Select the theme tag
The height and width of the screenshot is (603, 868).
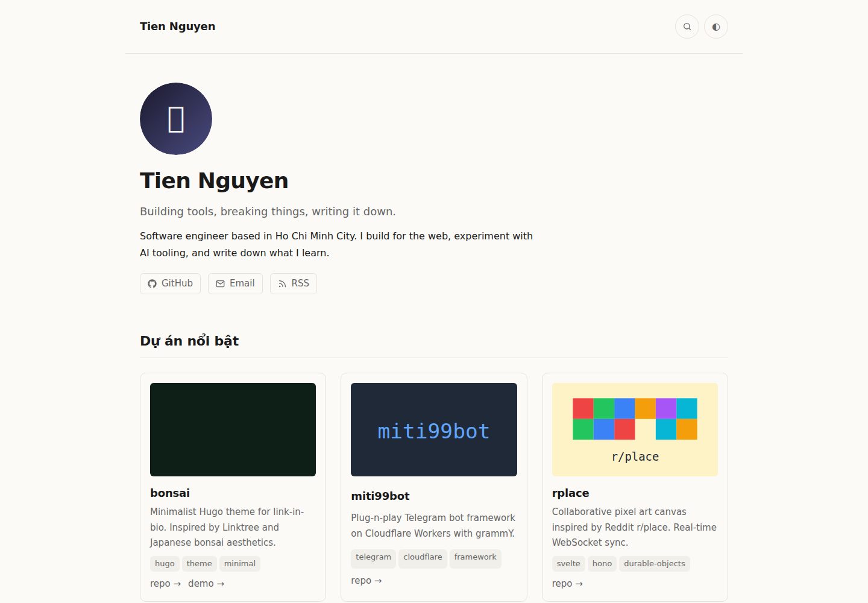point(200,564)
